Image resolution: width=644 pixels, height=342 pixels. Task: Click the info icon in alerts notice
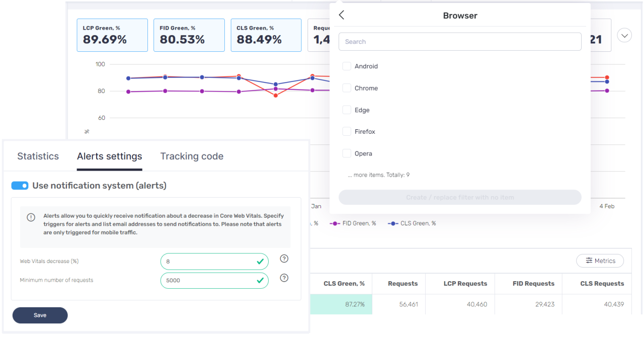pyautogui.click(x=31, y=217)
